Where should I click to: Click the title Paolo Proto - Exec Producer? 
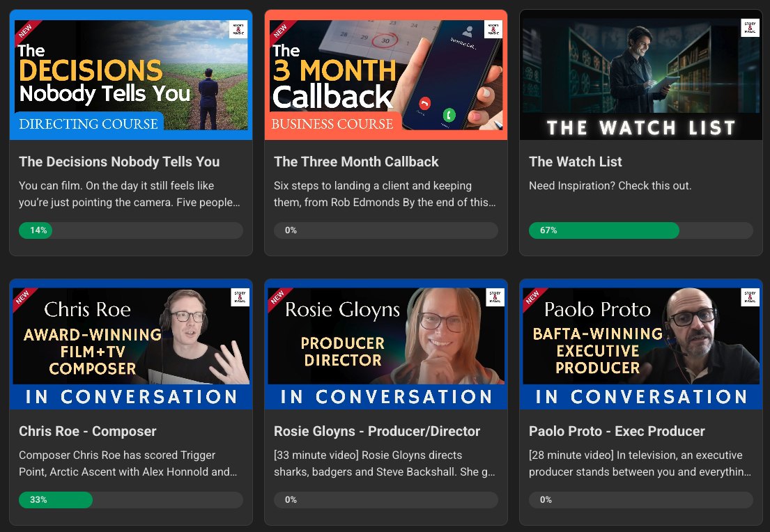click(617, 431)
